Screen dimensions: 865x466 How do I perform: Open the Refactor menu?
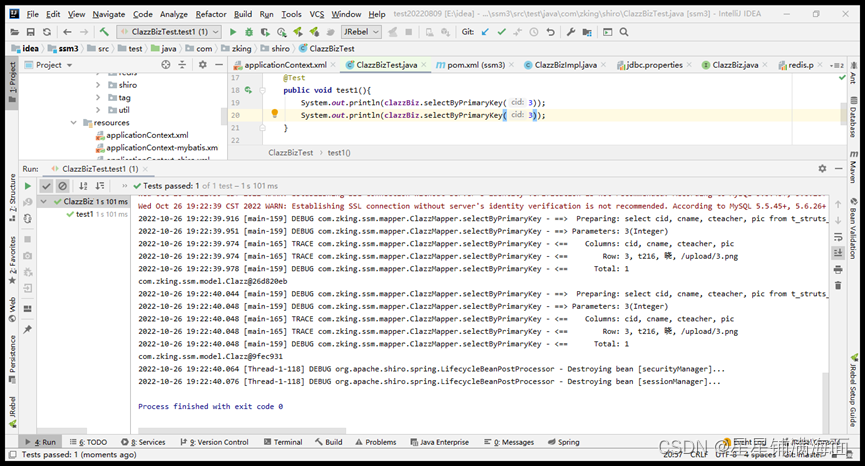211,14
